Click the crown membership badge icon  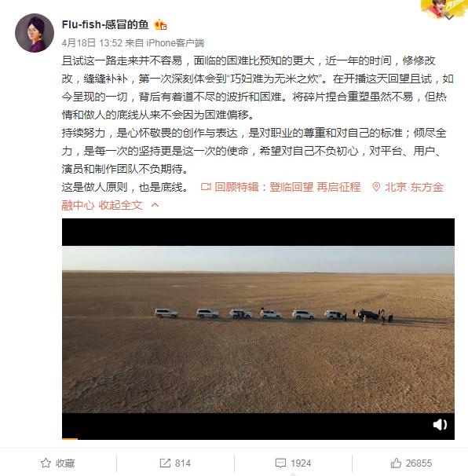[x=160, y=24]
